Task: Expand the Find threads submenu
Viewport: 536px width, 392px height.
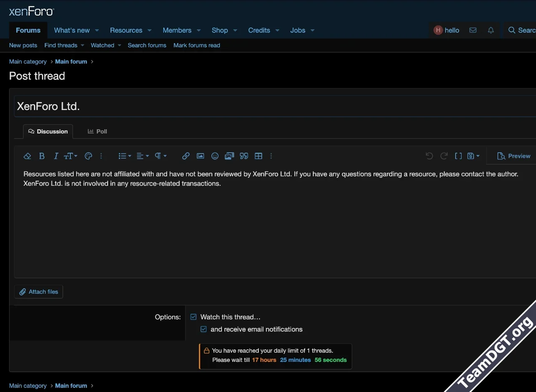Action: pos(82,45)
